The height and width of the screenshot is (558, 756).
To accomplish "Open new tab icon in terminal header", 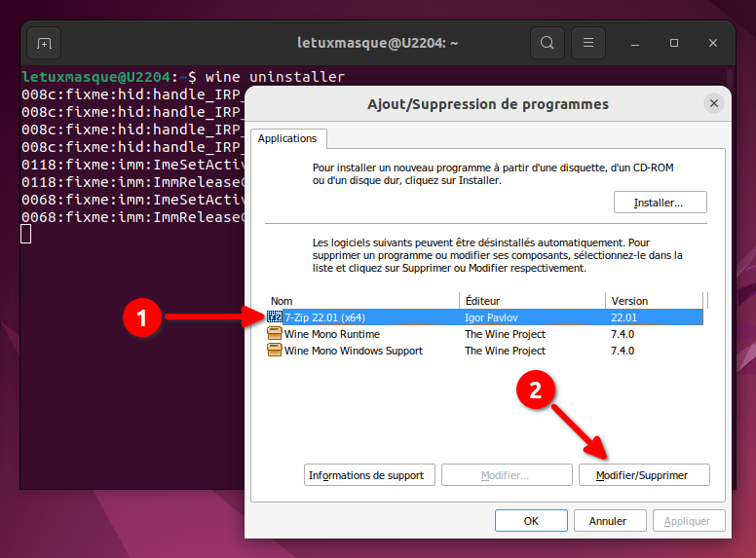I will pos(44,44).
